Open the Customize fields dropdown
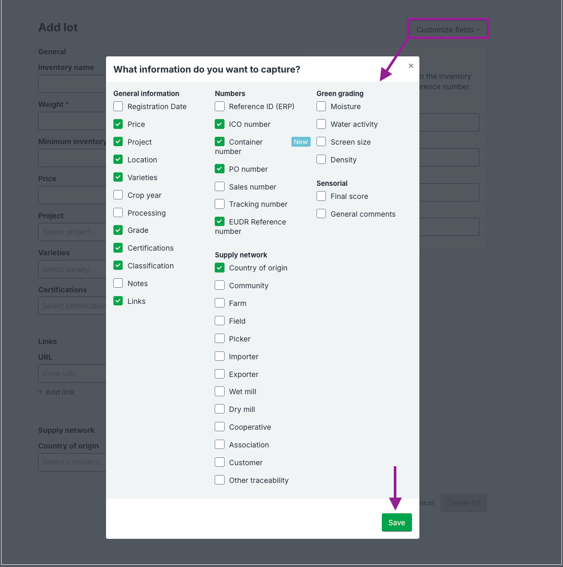 point(448,30)
